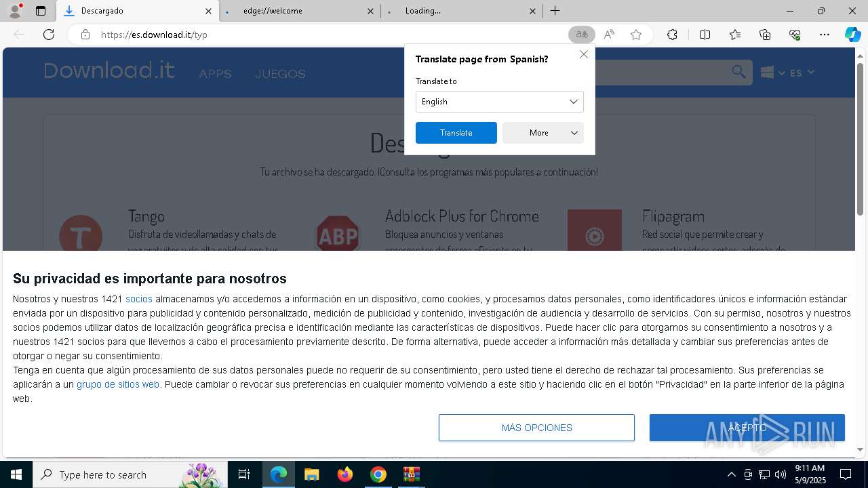
Task: Close the Descargado tab
Action: click(x=208, y=11)
